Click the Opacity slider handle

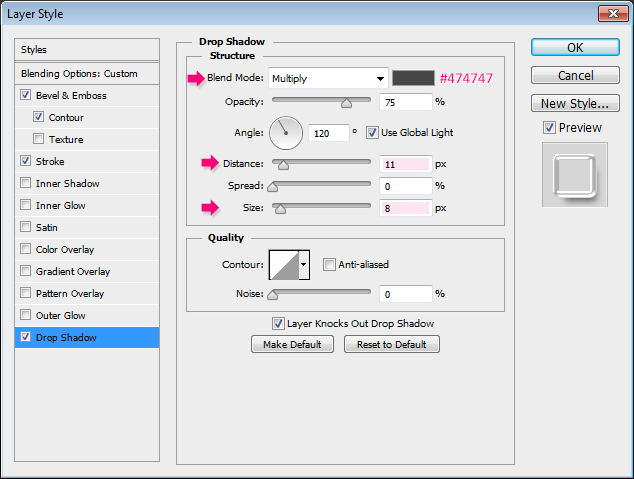coord(346,103)
